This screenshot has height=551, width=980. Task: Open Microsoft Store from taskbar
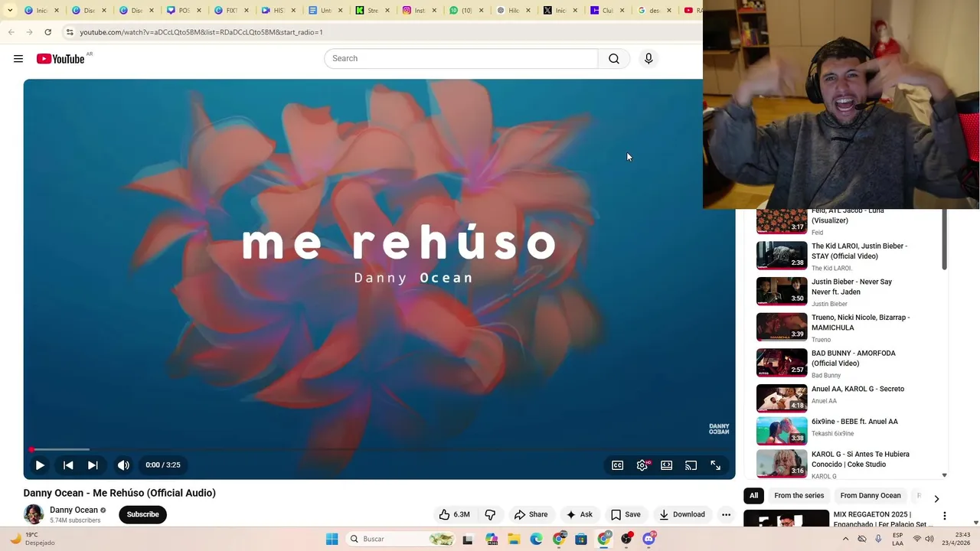[581, 539]
